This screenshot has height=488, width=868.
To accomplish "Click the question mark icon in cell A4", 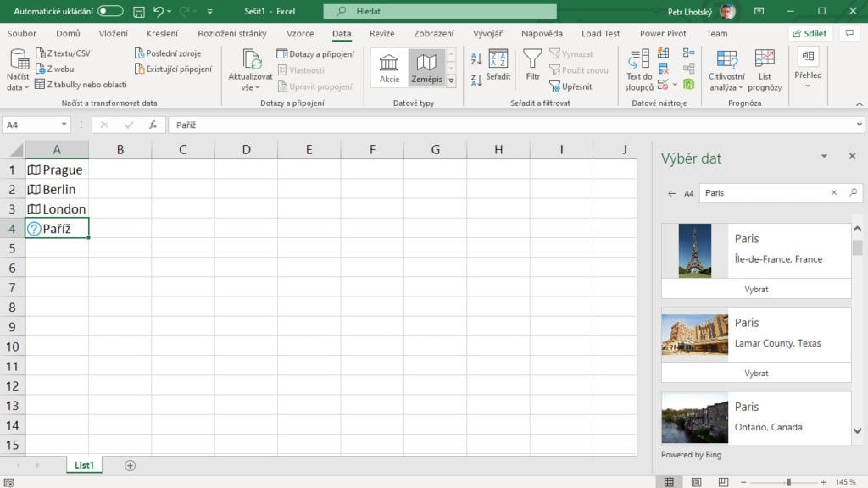I will point(34,229).
